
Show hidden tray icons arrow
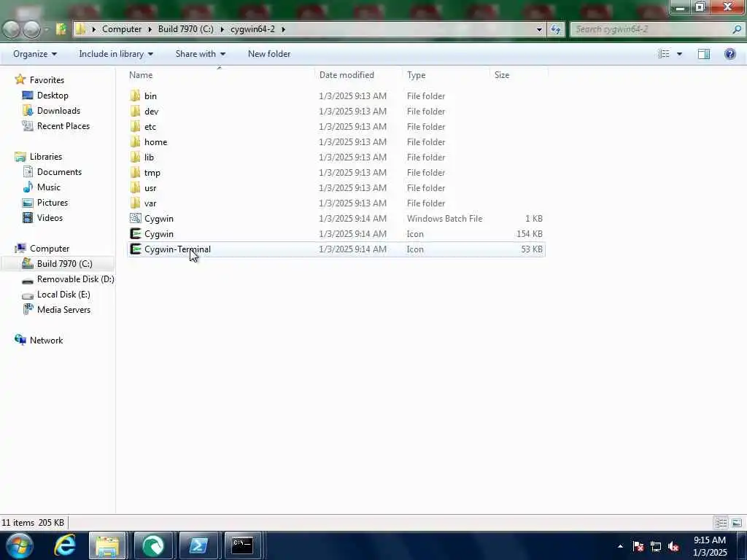click(x=620, y=546)
